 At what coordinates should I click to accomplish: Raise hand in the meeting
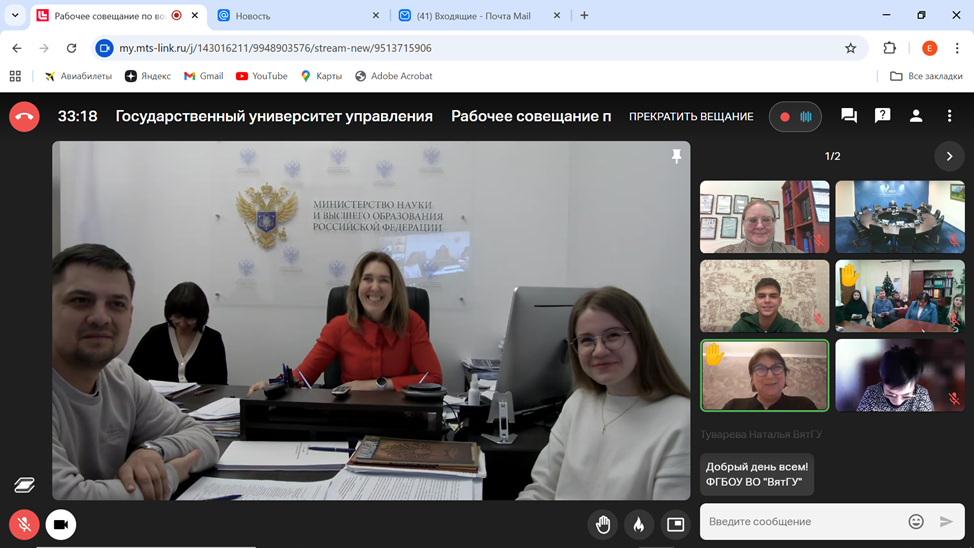[x=603, y=524]
